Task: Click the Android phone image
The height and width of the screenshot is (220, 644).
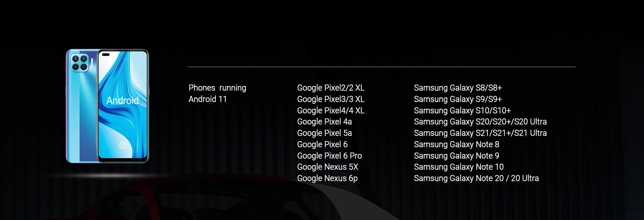Action: (107, 106)
